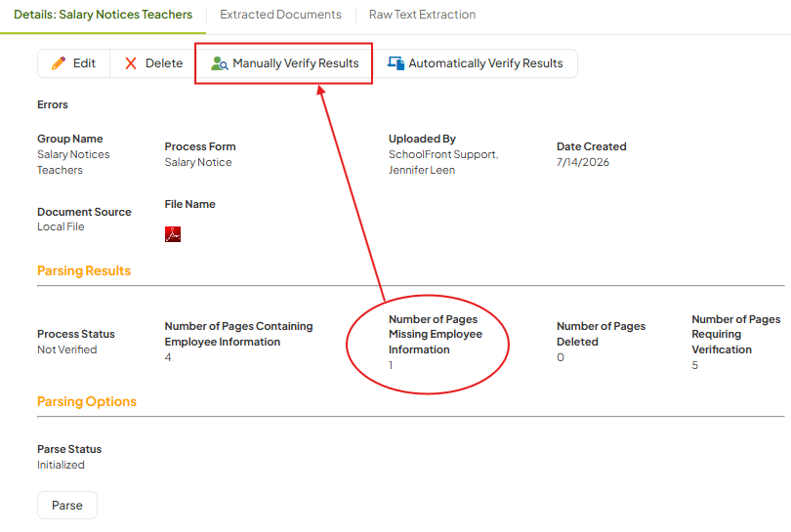The image size is (791, 532).
Task: Switch to the Extracted Documents tab
Action: point(280,15)
